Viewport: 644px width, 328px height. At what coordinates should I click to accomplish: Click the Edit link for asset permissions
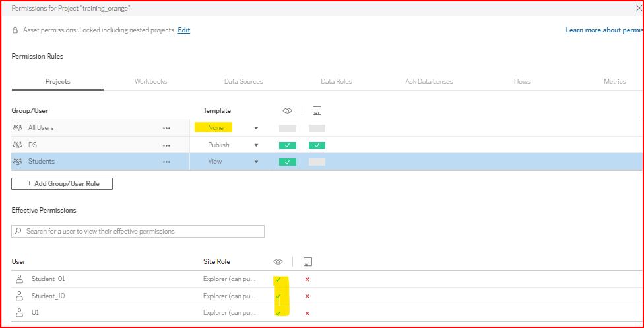tap(183, 30)
